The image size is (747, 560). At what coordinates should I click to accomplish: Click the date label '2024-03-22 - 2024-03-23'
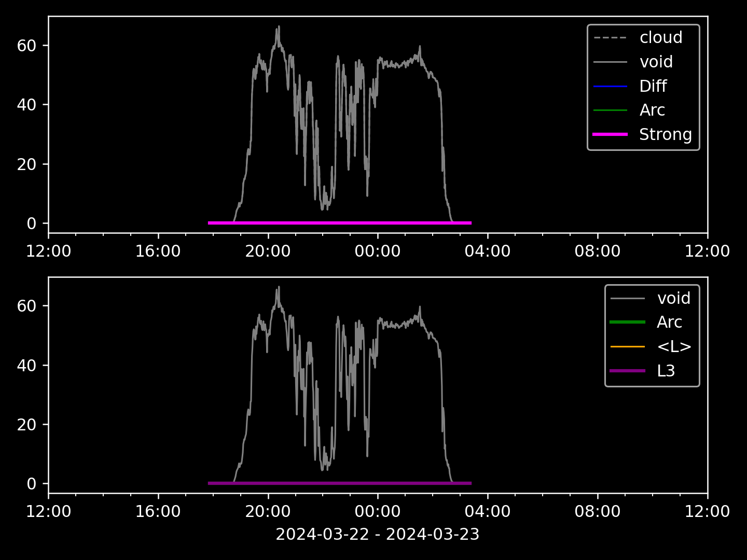tap(378, 534)
